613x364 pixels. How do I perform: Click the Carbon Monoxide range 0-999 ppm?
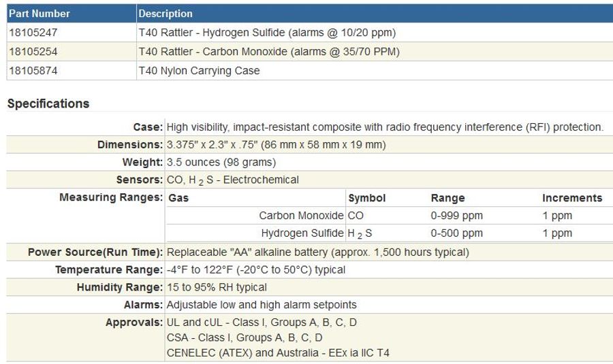(457, 216)
